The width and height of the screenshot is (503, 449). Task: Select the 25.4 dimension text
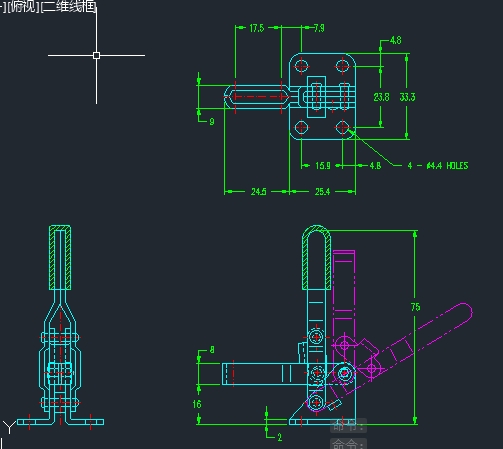(322, 192)
